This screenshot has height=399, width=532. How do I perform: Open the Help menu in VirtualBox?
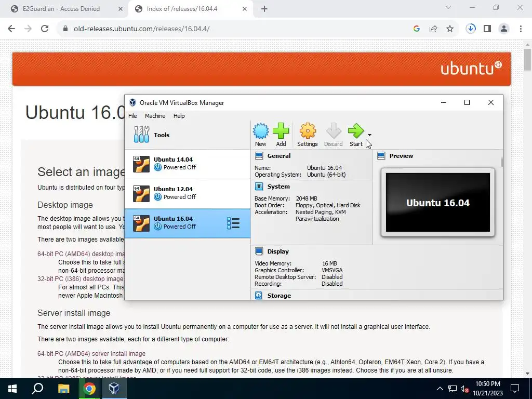179,116
